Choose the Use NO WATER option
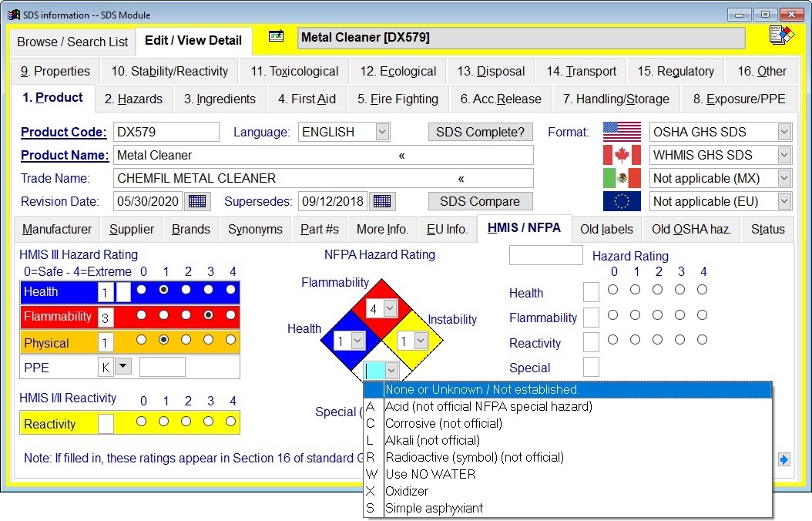This screenshot has width=812, height=521. tap(568, 475)
